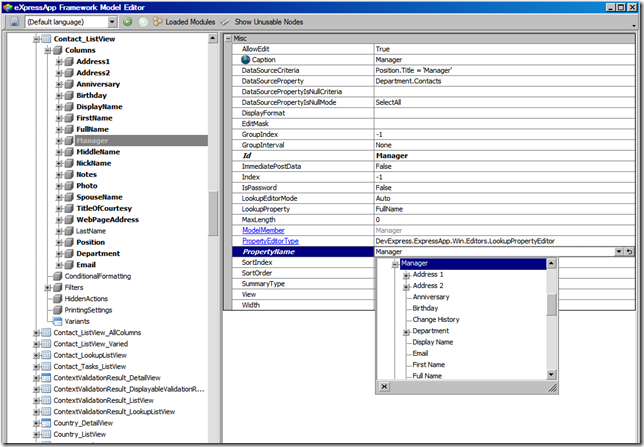
Task: Click the Photo column node icon
Action: tap(69, 186)
